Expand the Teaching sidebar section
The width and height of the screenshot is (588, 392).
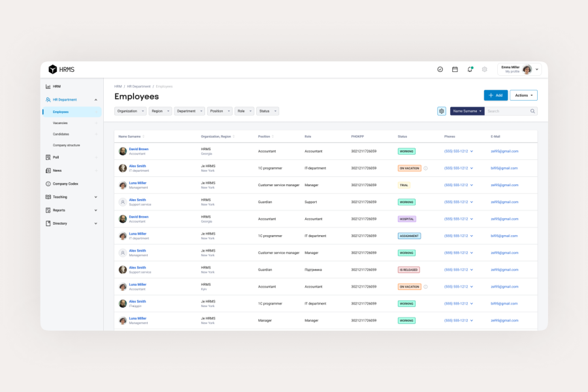[x=96, y=197]
